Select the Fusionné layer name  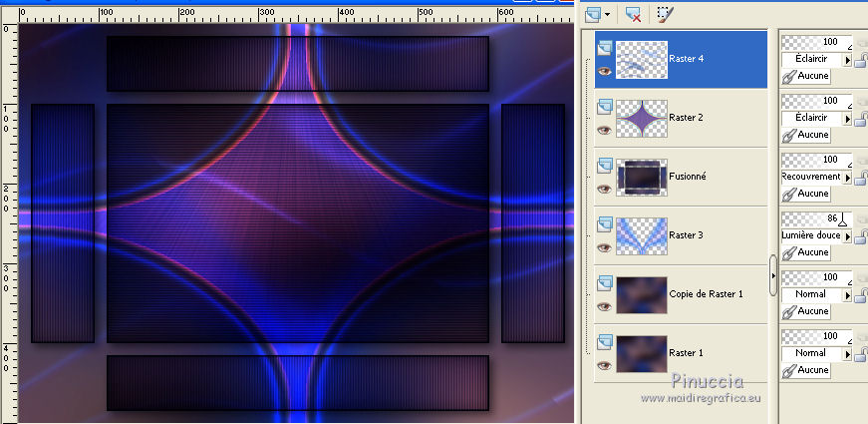687,176
